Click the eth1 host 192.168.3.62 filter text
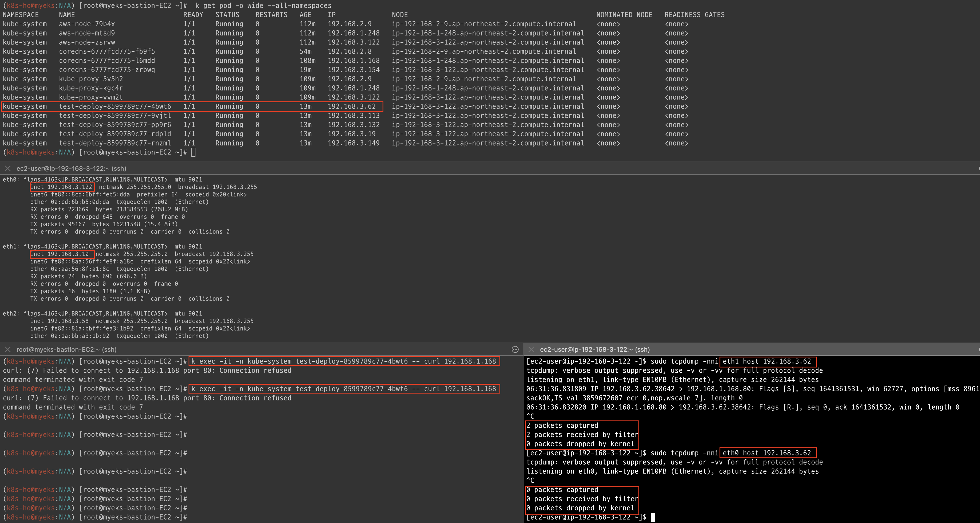980x523 pixels. (767, 361)
